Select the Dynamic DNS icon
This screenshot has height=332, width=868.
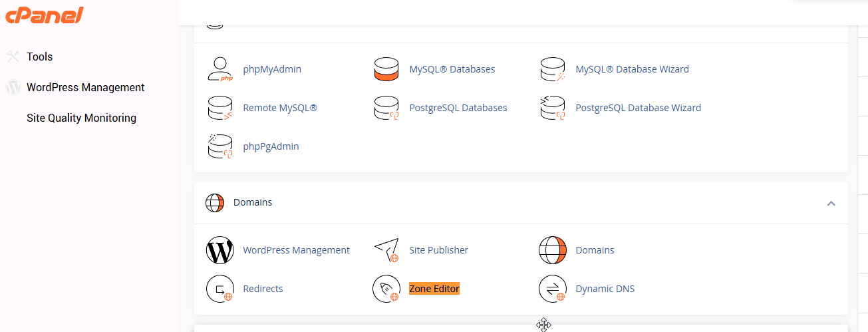coord(553,289)
